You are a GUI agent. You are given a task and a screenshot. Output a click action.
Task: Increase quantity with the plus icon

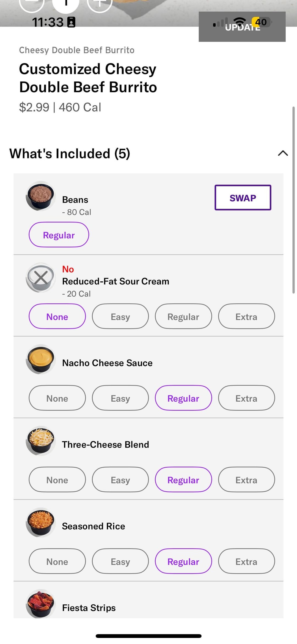coord(100,3)
